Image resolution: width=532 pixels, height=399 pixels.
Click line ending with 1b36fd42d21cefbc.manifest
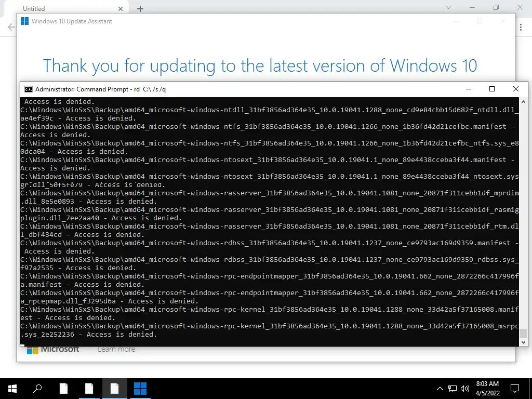268,127
